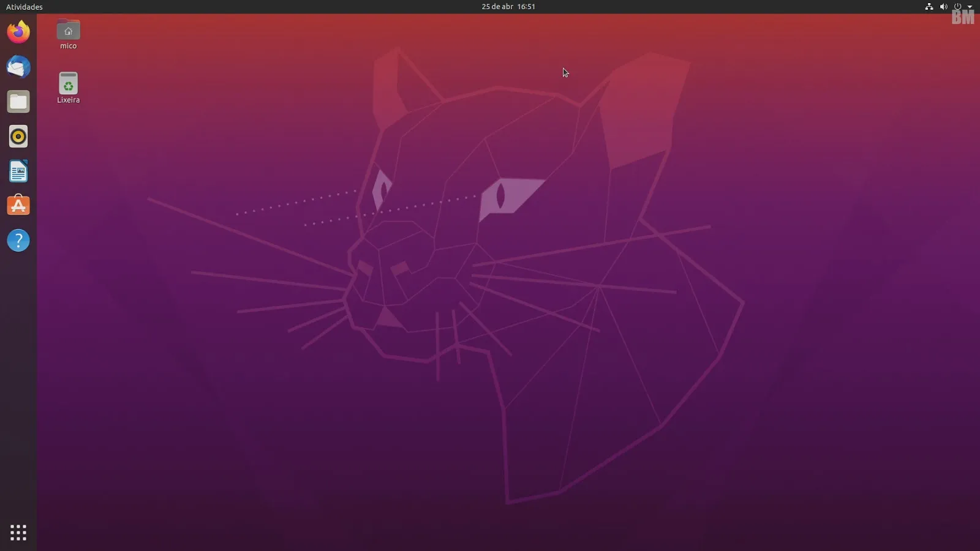The width and height of the screenshot is (980, 551).
Task: Open the Help application
Action: coord(18,241)
